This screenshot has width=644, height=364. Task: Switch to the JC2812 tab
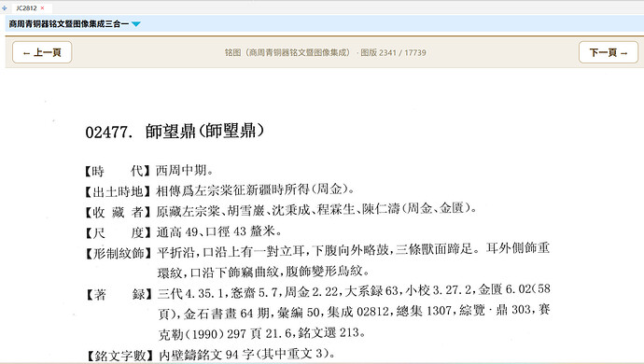point(26,7)
